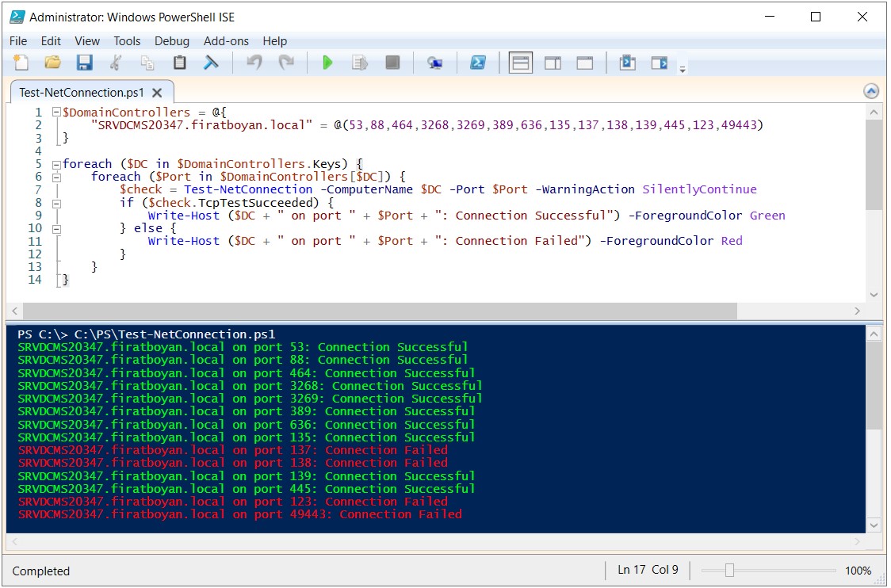The image size is (891, 588).
Task: Click script pane scroll down arrow
Action: [x=874, y=294]
